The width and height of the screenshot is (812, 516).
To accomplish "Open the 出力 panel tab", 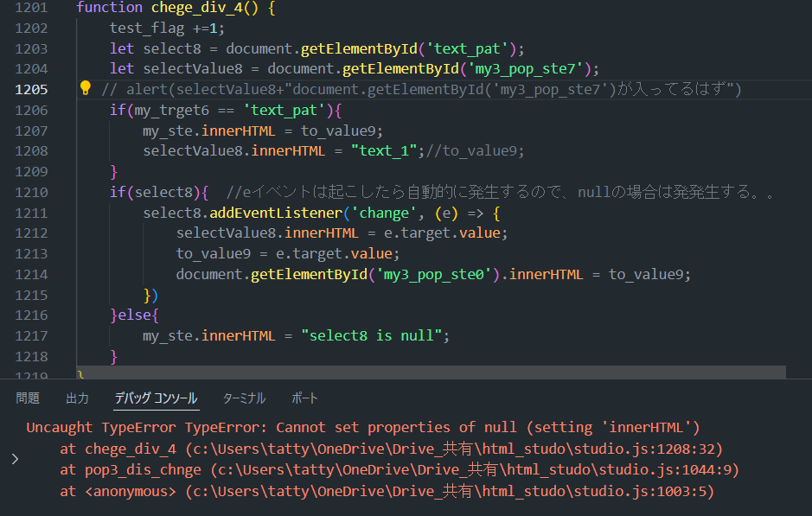I will pos(77,398).
